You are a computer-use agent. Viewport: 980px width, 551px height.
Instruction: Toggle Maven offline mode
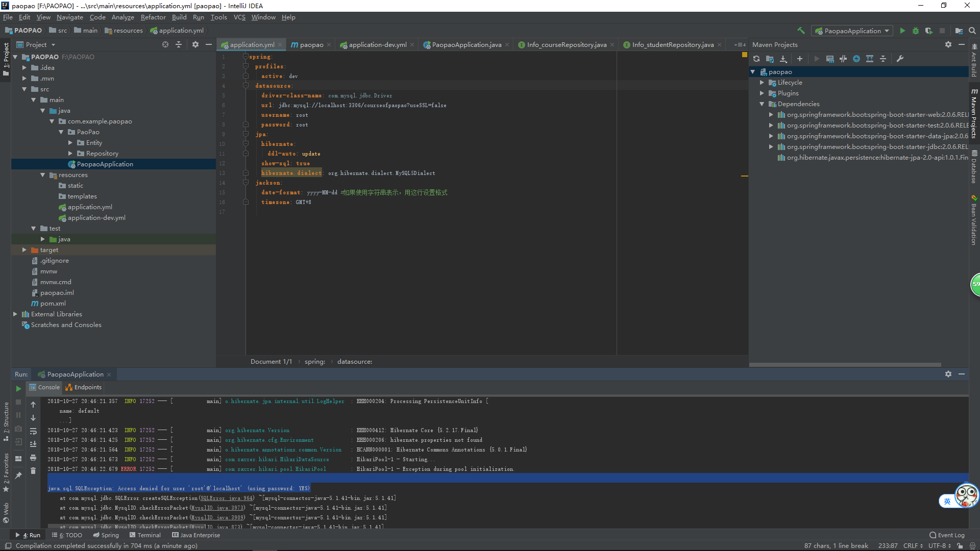[843, 59]
